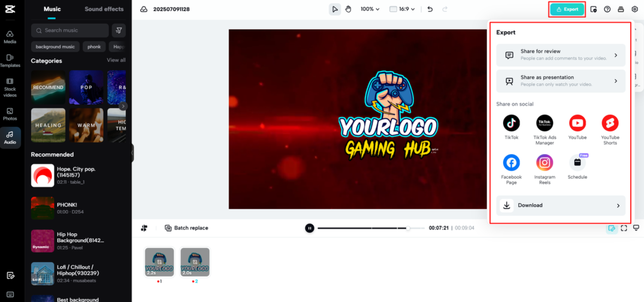
Task: Click the Export button
Action: click(x=567, y=9)
